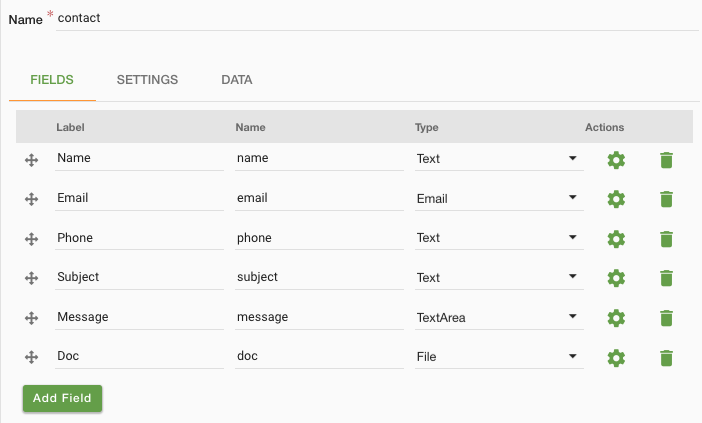The height and width of the screenshot is (423, 702).
Task: Delete the Name field with trash icon
Action: (666, 160)
